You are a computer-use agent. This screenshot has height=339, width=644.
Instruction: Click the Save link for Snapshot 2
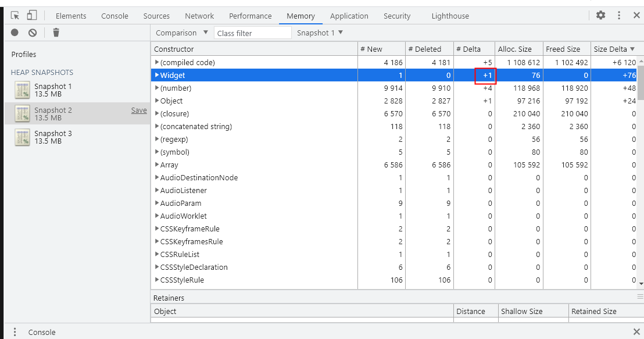point(139,110)
